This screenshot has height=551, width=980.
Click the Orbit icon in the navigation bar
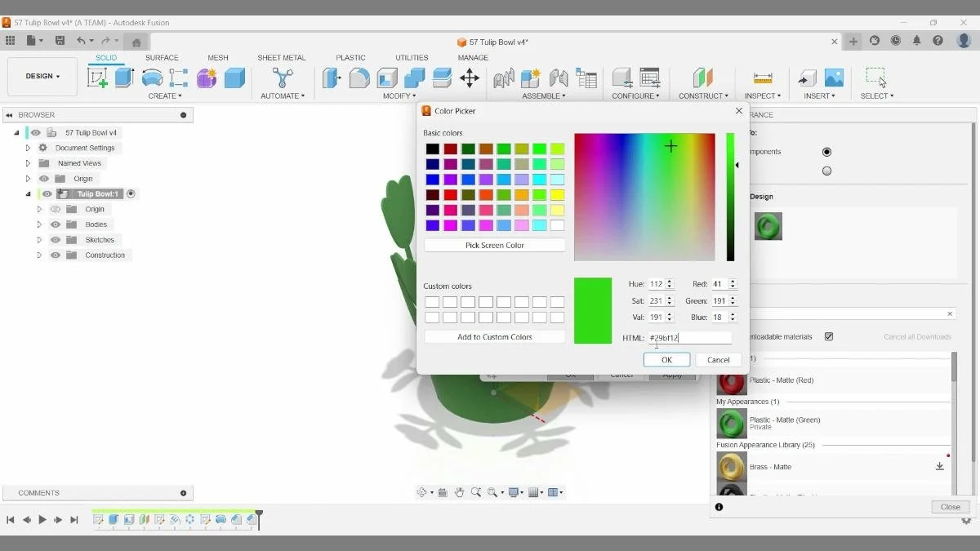[421, 491]
